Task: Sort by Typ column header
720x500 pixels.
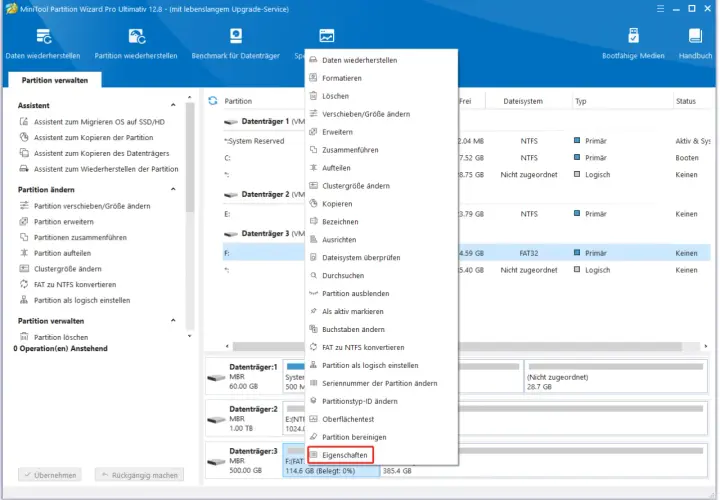Action: (580, 101)
